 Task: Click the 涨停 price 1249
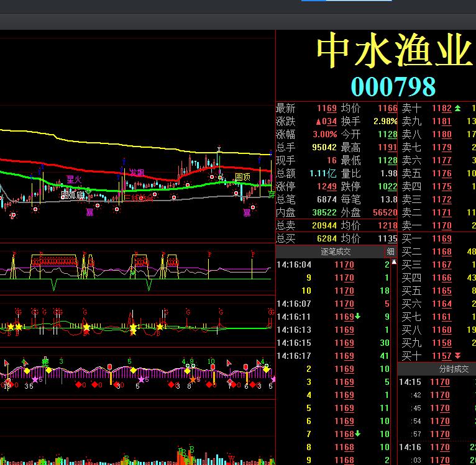(327, 186)
